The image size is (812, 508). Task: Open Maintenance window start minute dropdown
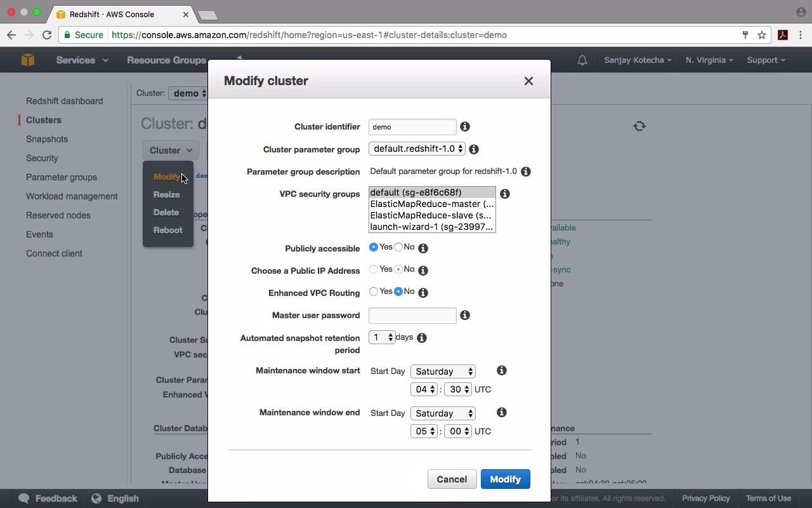[458, 389]
